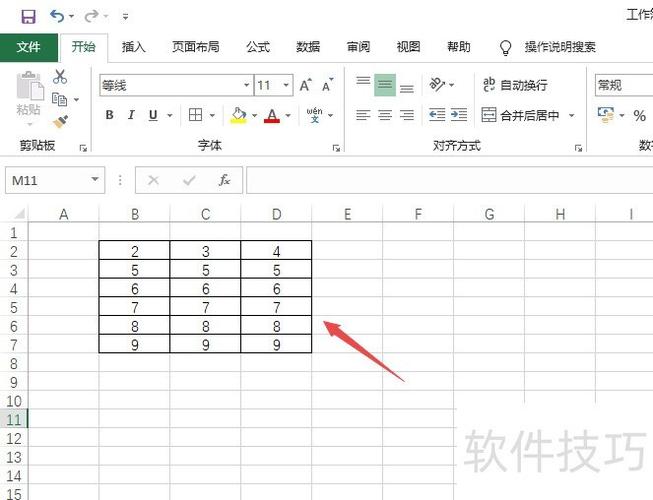Apply the yellow fill color bucket
The width and height of the screenshot is (653, 500).
pyautogui.click(x=239, y=115)
